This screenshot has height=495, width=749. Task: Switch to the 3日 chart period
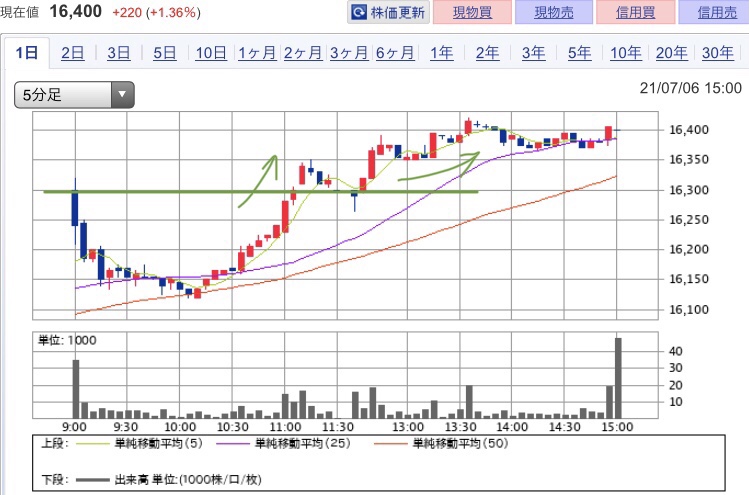coord(118,53)
